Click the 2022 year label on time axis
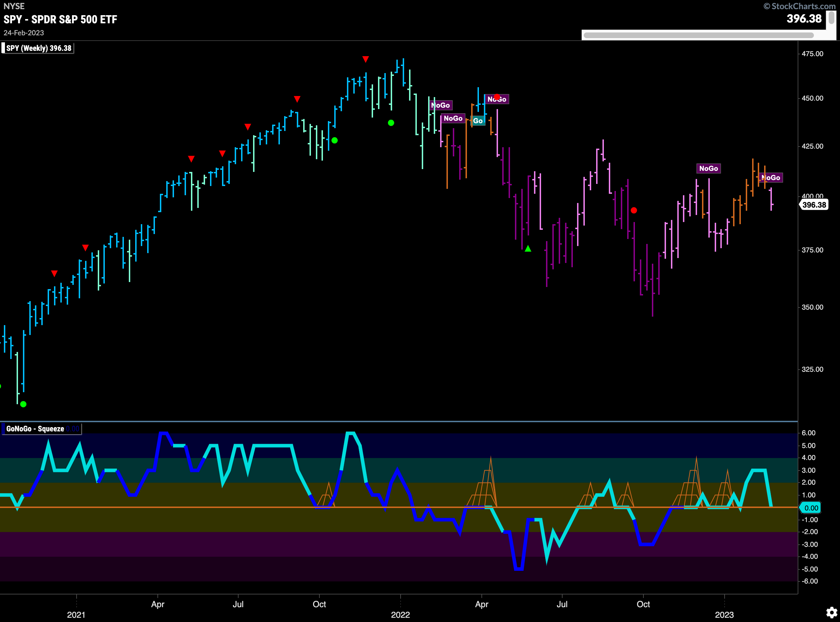This screenshot has height=622, width=840. (x=400, y=615)
